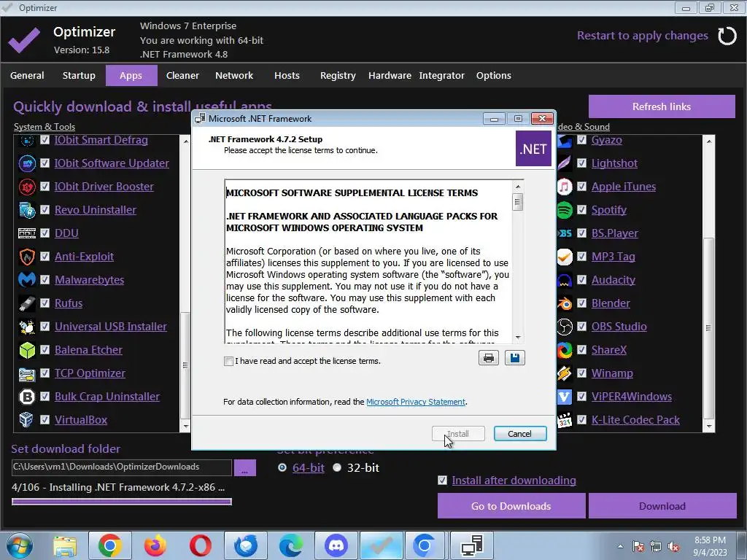Toggle Install after downloading checkbox

click(x=443, y=480)
